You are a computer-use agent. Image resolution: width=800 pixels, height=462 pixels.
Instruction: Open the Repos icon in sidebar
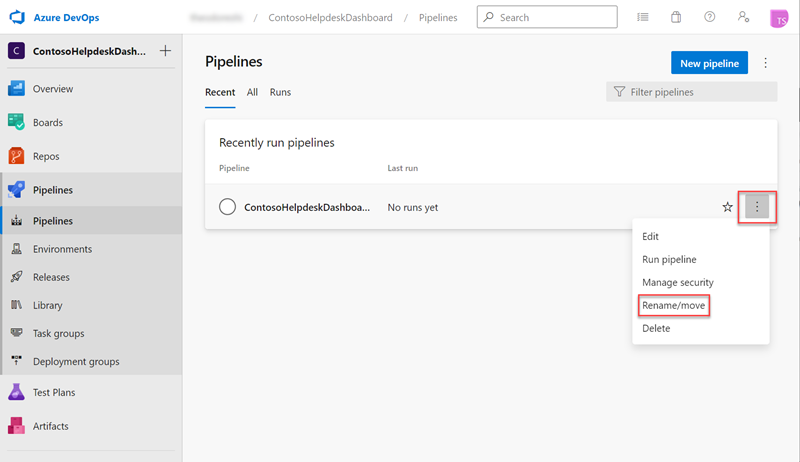pos(16,156)
